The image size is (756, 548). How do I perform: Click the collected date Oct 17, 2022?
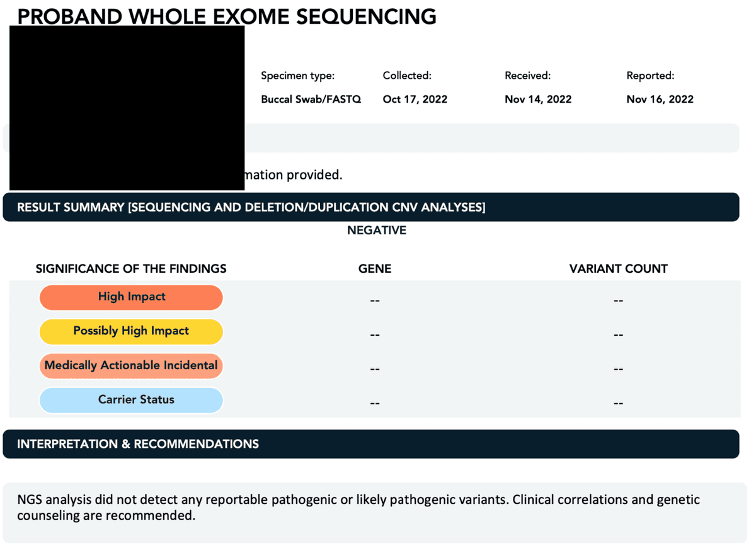(415, 100)
